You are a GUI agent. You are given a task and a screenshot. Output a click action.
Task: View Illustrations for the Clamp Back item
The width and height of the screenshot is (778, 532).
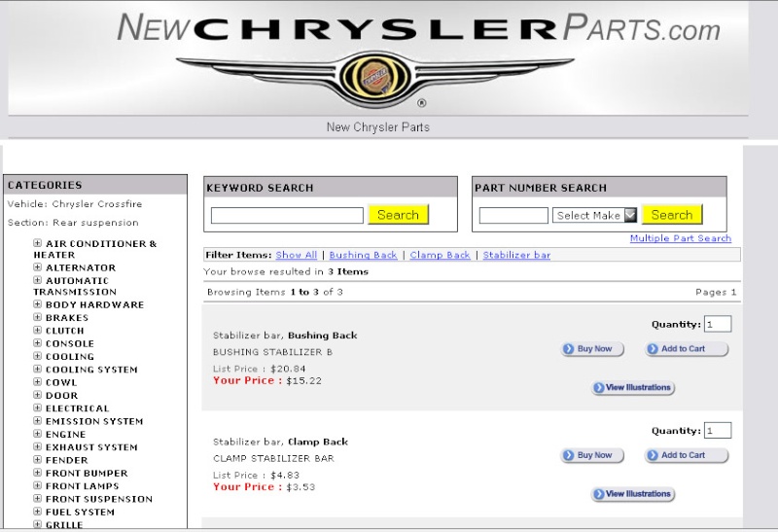pyautogui.click(x=633, y=494)
